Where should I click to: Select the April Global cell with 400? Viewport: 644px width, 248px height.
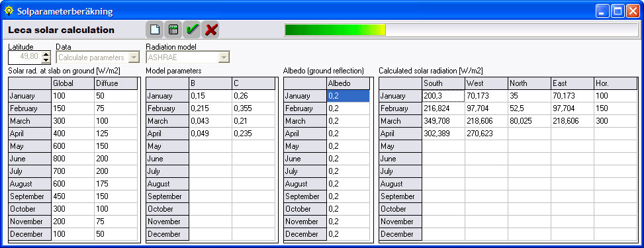click(73, 134)
